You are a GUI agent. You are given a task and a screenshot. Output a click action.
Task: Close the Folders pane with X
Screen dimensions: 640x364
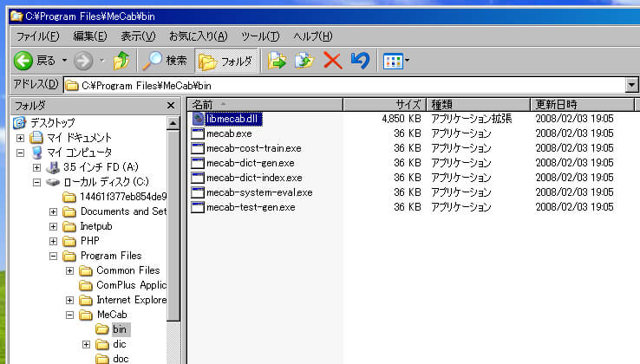pyautogui.click(x=172, y=105)
